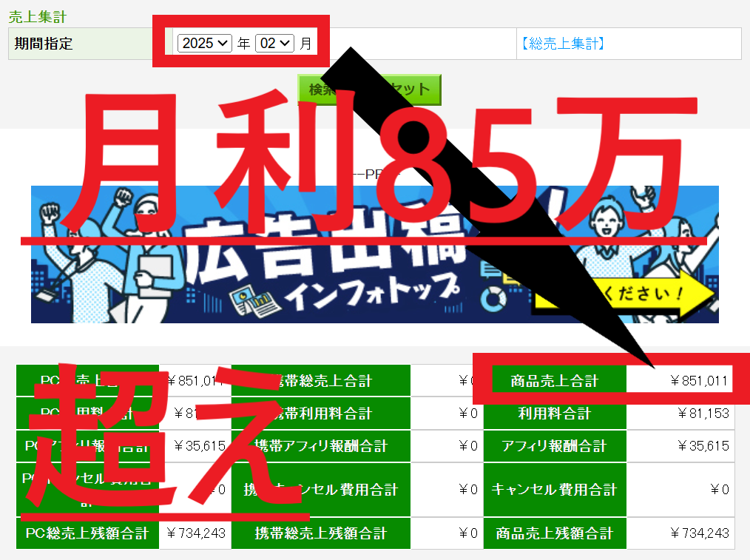The width and height of the screenshot is (750, 560).
Task: Select the 商品売上合計 header cell
Action: pyautogui.click(x=555, y=381)
